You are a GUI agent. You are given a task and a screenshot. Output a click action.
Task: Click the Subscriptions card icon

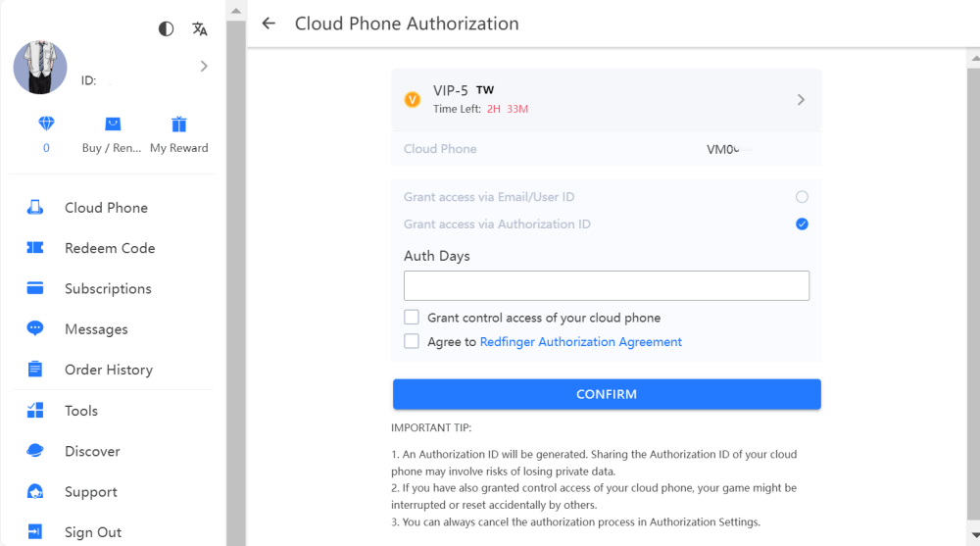coord(35,288)
